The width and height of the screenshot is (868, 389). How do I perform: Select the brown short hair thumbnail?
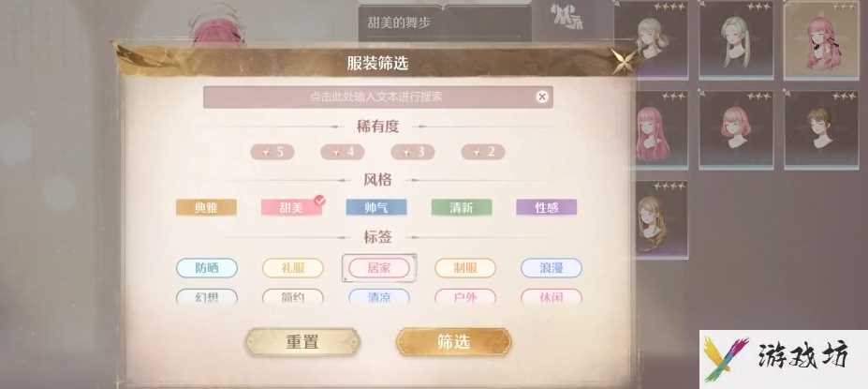[x=821, y=129]
